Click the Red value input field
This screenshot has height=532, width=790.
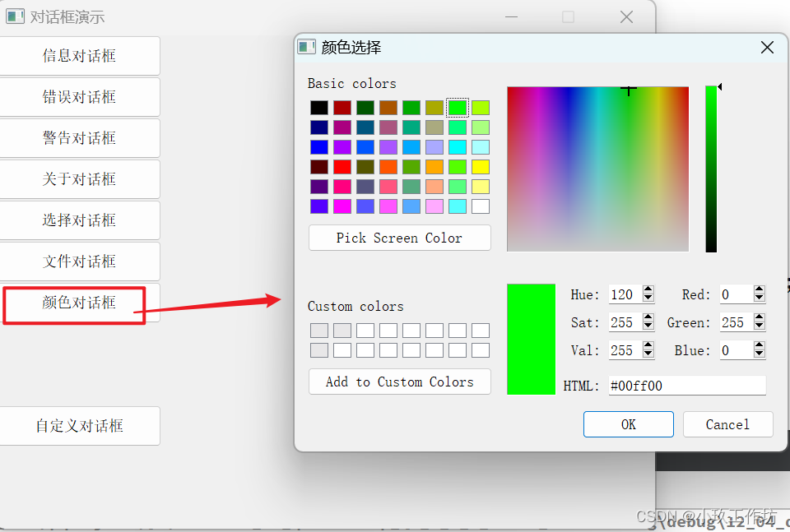[736, 294]
